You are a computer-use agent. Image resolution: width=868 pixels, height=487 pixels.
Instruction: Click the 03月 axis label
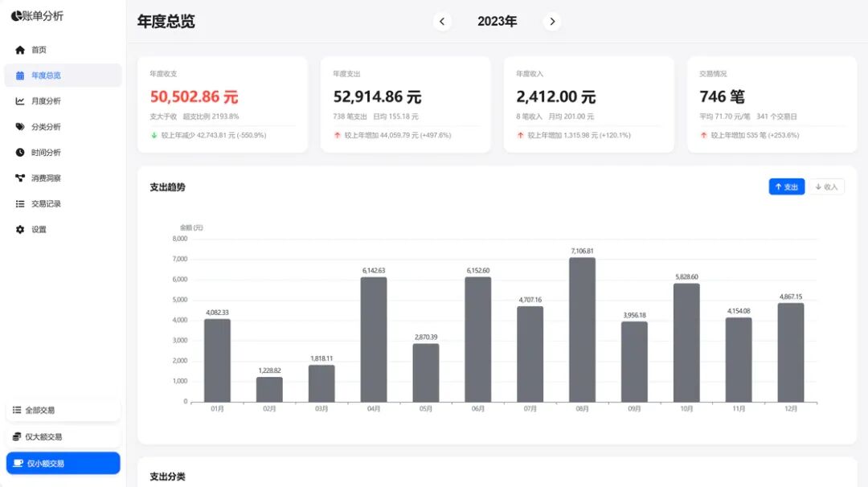(x=321, y=409)
